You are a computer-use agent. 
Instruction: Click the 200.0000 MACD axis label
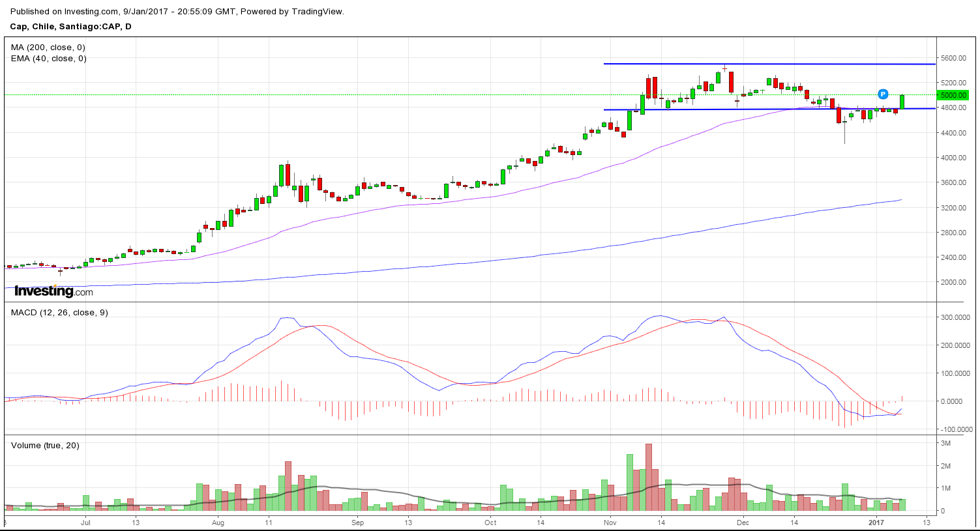pos(957,345)
